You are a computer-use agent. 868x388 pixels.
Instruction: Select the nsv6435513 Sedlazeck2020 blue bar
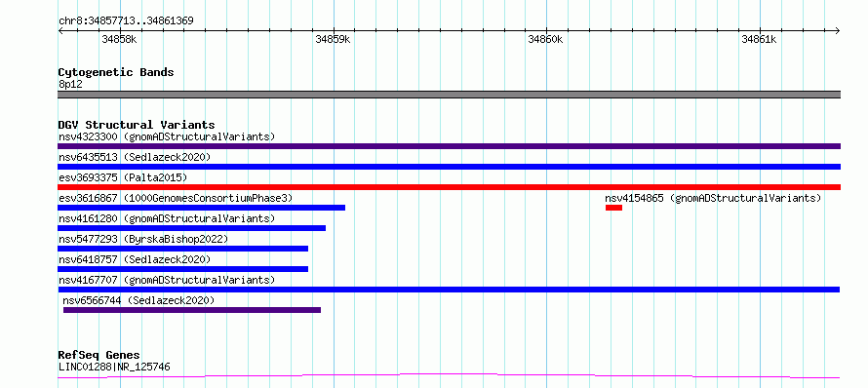[449, 167]
